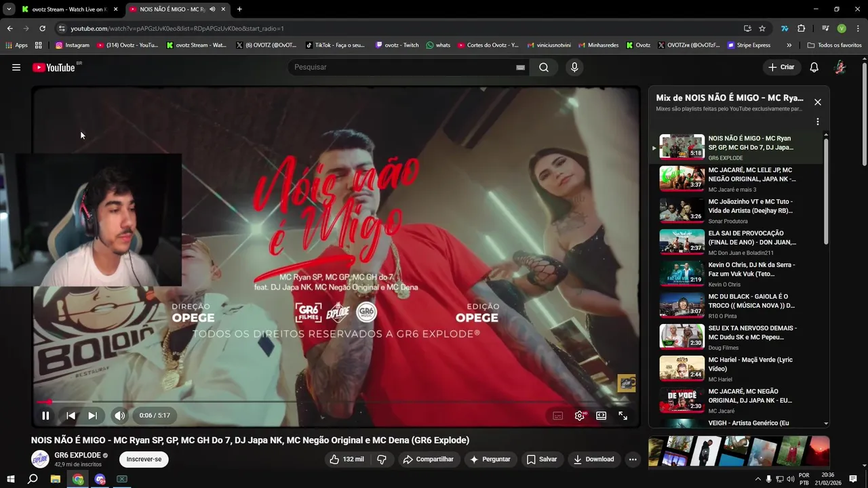The width and height of the screenshot is (868, 488).
Task: Enter fullscreen mode
Action: [x=623, y=415]
